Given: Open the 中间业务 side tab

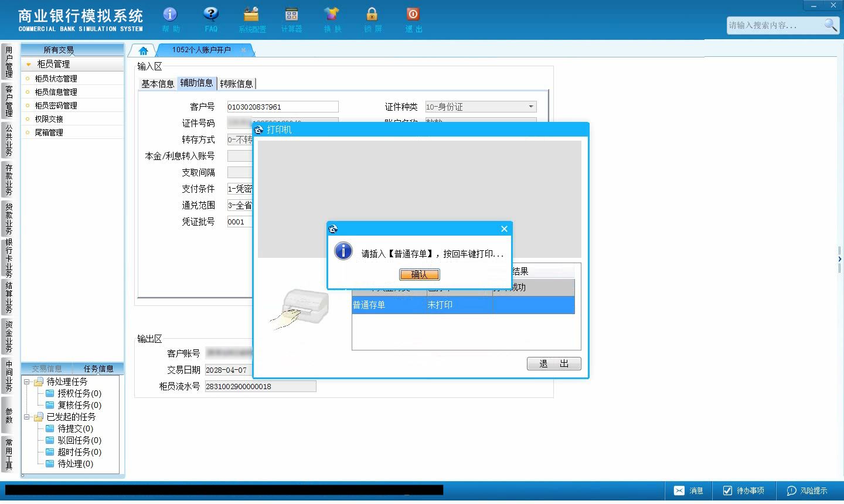Looking at the screenshot, I should 8,376.
